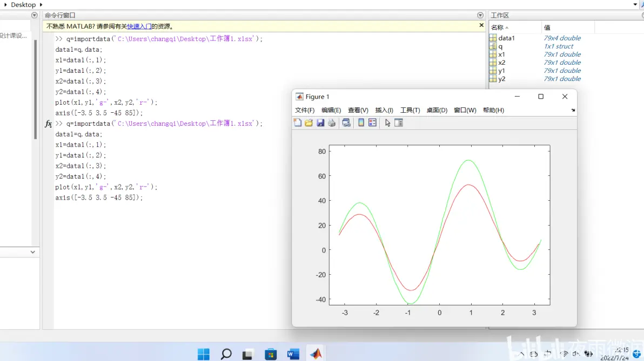Open Task View on taskbar
Screen dimensions: 644x361
click(x=247, y=354)
